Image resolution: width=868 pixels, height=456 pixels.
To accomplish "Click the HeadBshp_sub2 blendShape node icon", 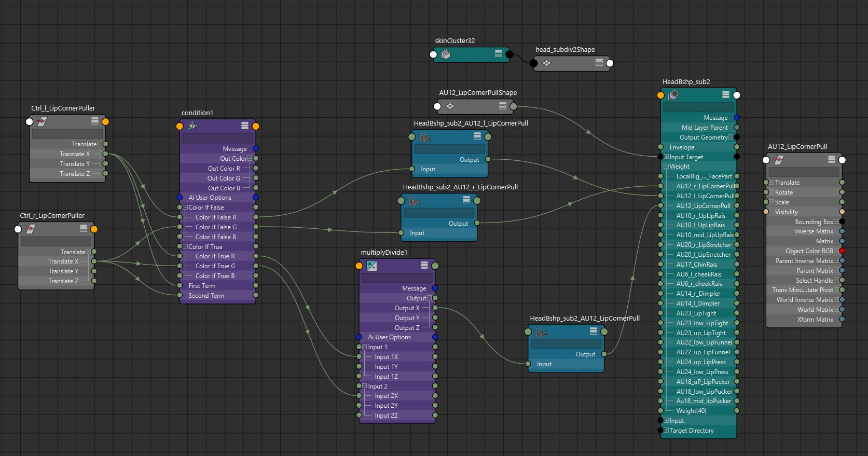I will tap(673, 94).
